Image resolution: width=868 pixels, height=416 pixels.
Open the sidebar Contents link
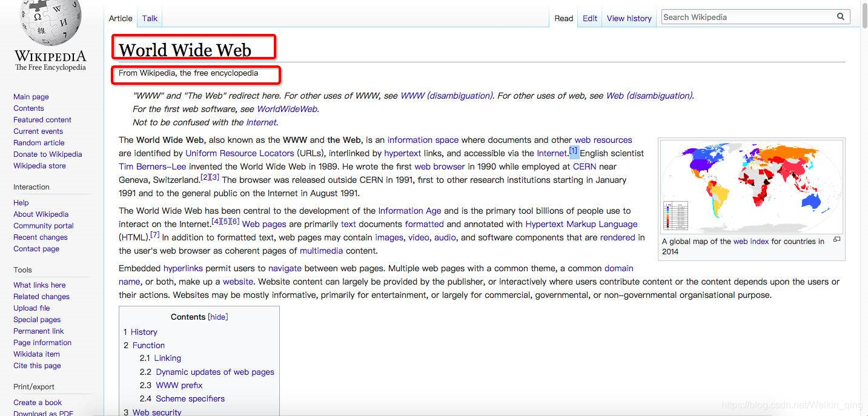28,108
